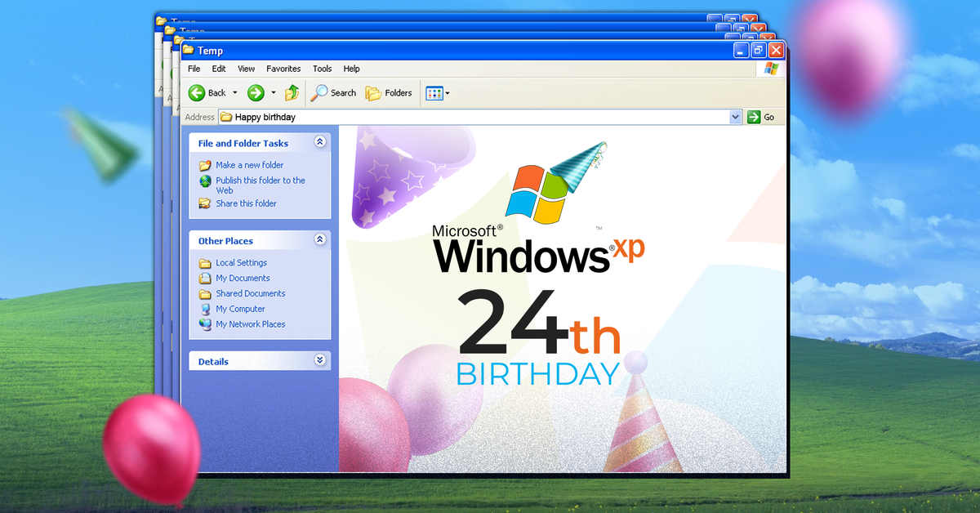Collapse the Other Places section
Viewport: 980px width, 513px height.
(319, 239)
